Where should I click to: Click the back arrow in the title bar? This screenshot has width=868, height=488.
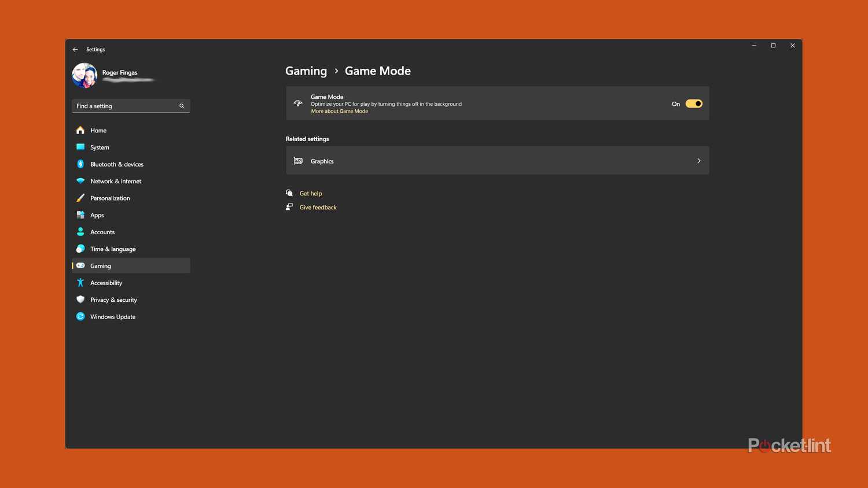(75, 49)
